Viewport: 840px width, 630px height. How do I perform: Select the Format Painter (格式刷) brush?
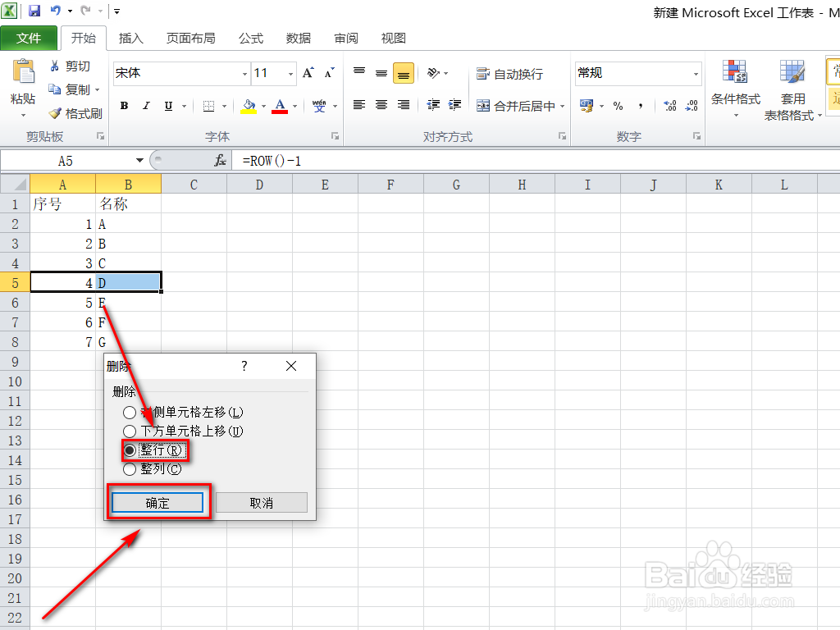pyautogui.click(x=55, y=113)
